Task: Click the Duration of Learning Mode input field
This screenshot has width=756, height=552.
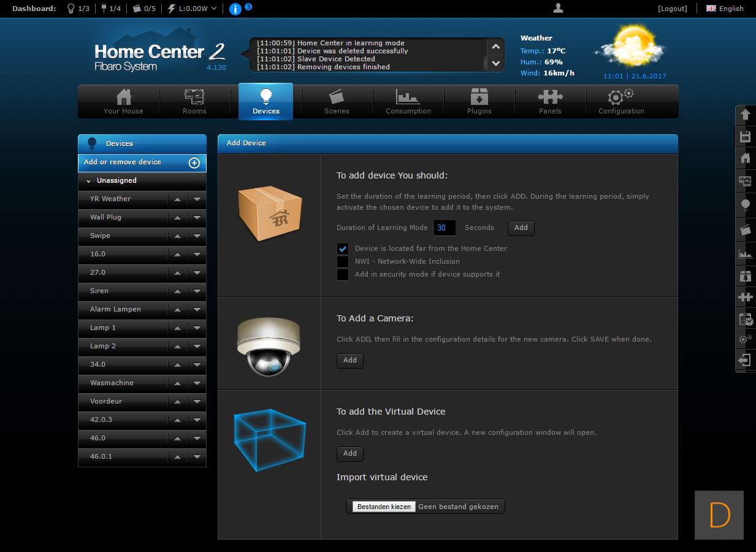Action: [445, 228]
